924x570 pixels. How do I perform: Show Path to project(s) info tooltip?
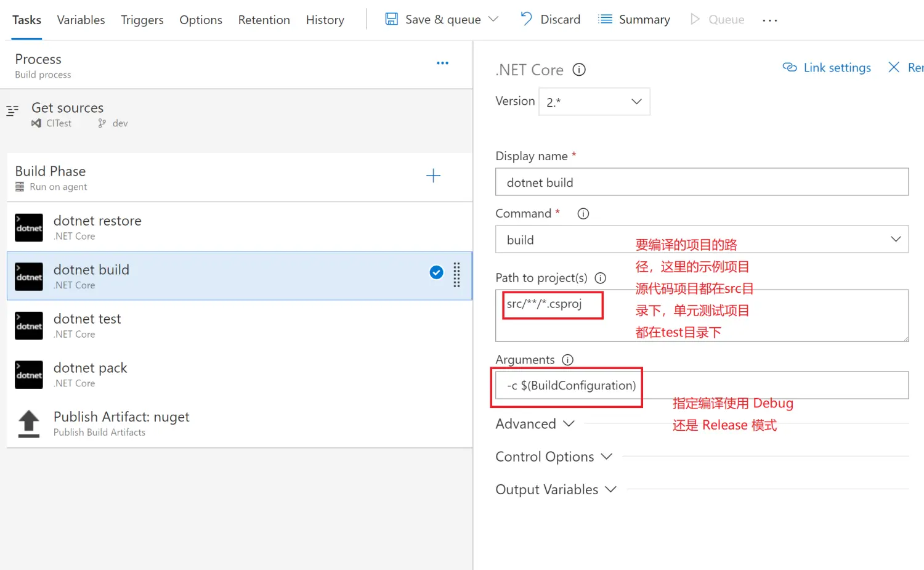click(x=600, y=278)
